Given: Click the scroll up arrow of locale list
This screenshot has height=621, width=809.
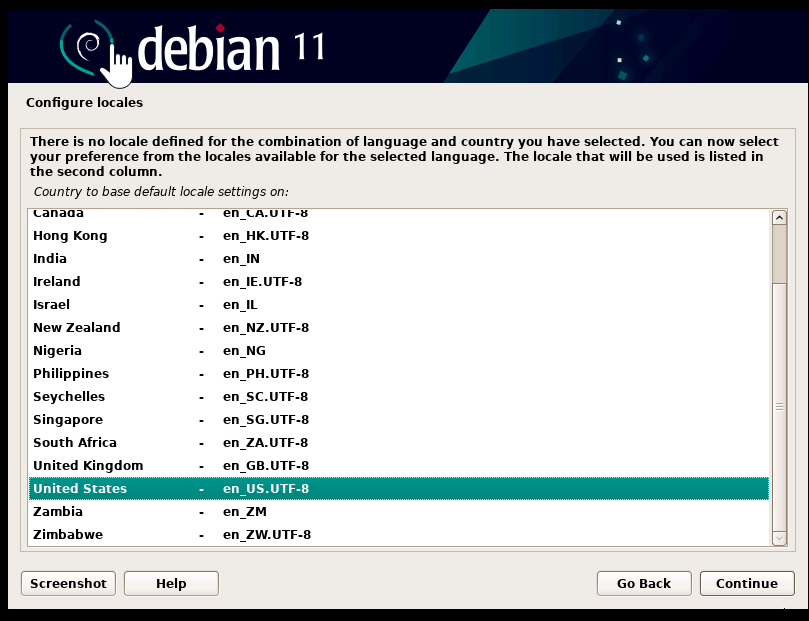Looking at the screenshot, I should 779,218.
